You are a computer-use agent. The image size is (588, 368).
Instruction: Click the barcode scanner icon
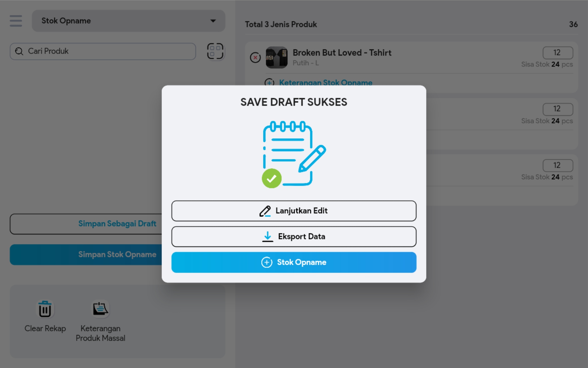(215, 51)
